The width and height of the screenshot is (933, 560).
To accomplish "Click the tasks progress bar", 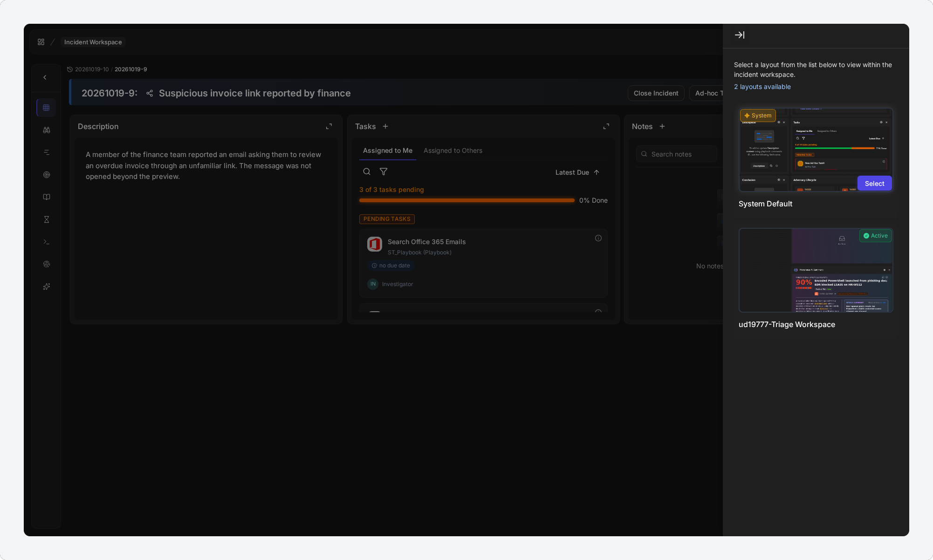I will point(467,200).
